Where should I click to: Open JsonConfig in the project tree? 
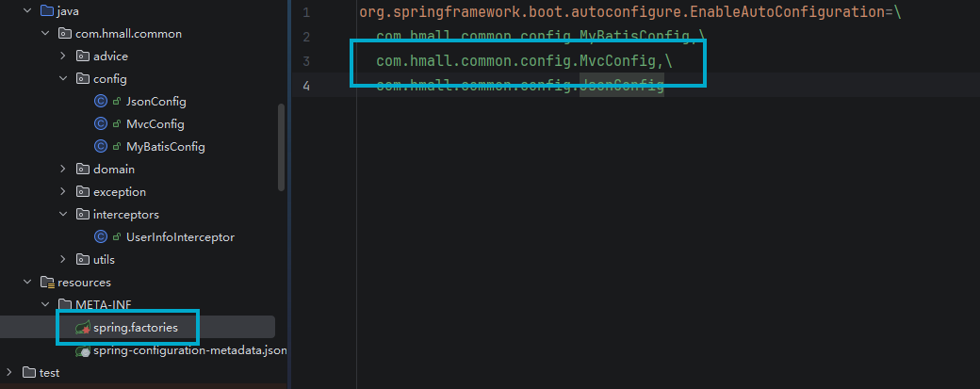tap(156, 101)
